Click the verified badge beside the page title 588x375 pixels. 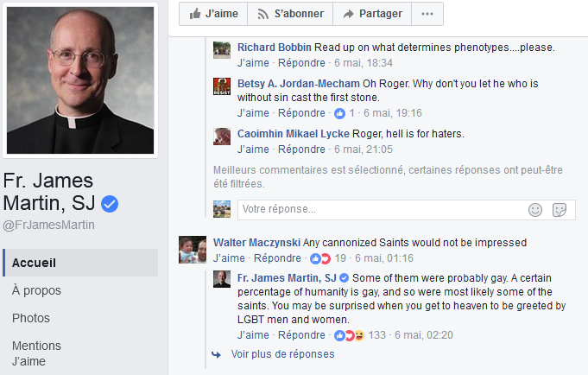110,205
